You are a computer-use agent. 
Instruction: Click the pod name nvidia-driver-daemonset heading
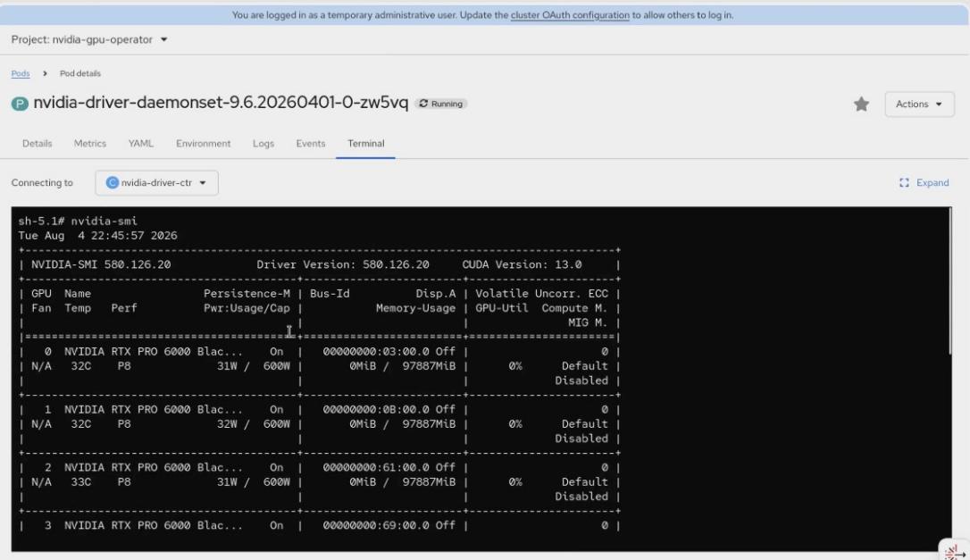click(x=221, y=103)
